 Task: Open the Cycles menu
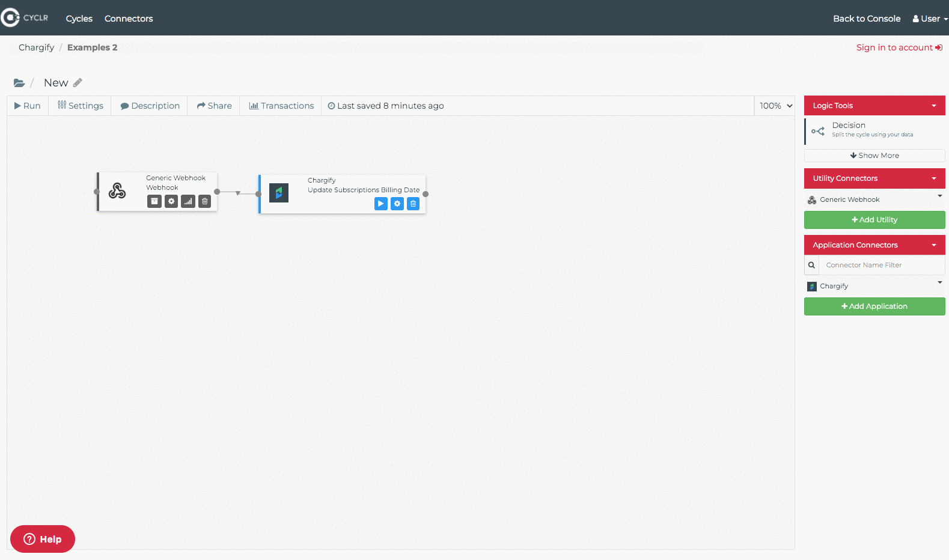click(79, 19)
